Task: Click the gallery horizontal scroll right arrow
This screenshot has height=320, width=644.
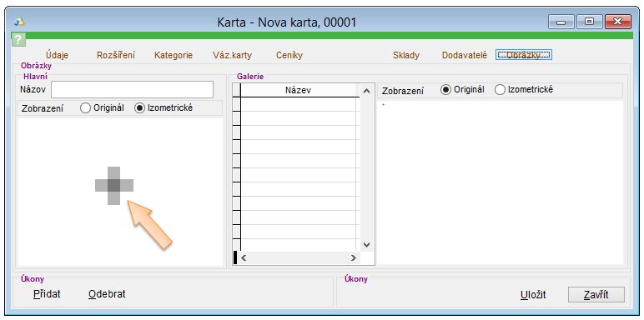Action: [x=353, y=258]
